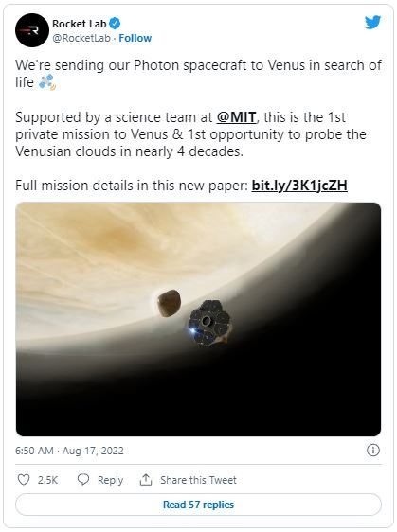Viewport: 397px width, 532px height.
Task: Click the reply speech bubble icon
Action: pos(83,479)
